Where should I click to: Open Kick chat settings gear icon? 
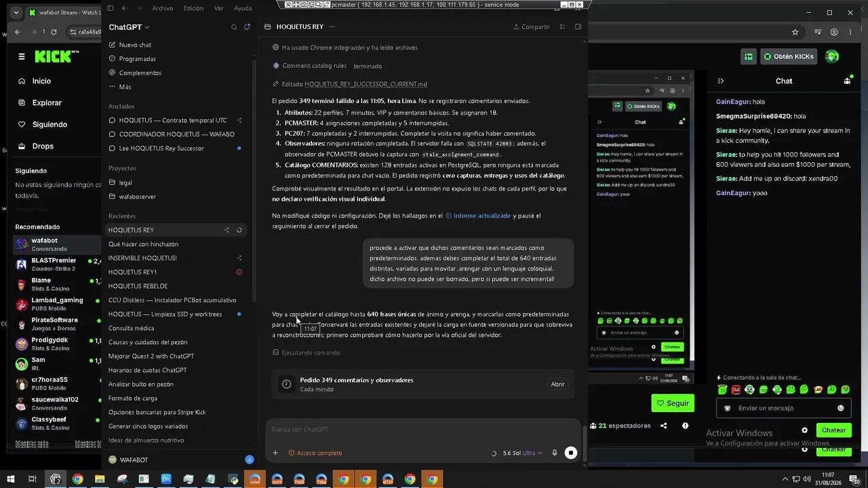804,430
